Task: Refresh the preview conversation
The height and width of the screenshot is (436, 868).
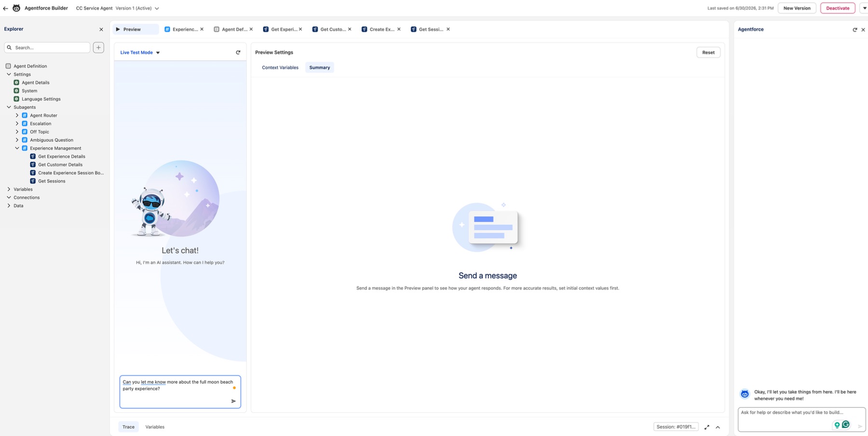Action: (x=238, y=53)
